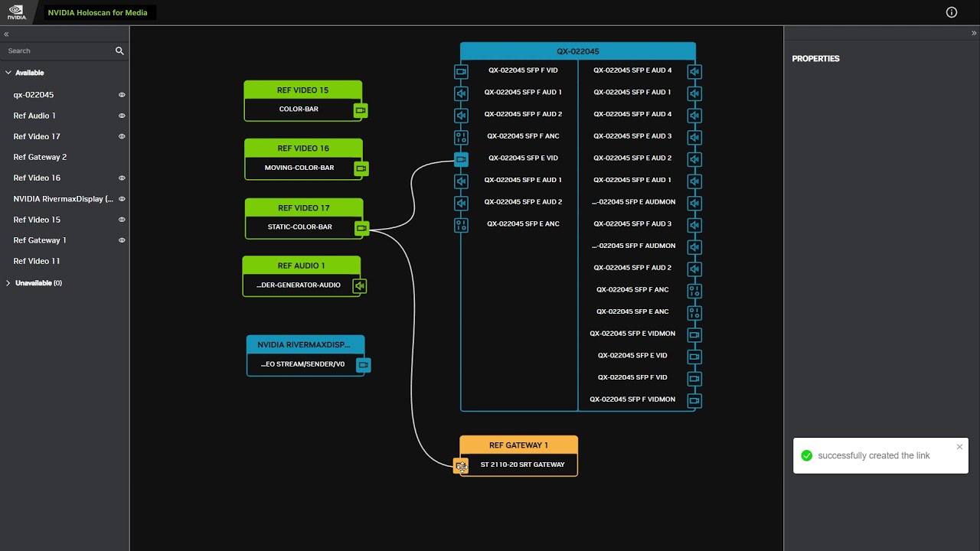Select the REF GATEWAY 1 node header

click(x=519, y=445)
